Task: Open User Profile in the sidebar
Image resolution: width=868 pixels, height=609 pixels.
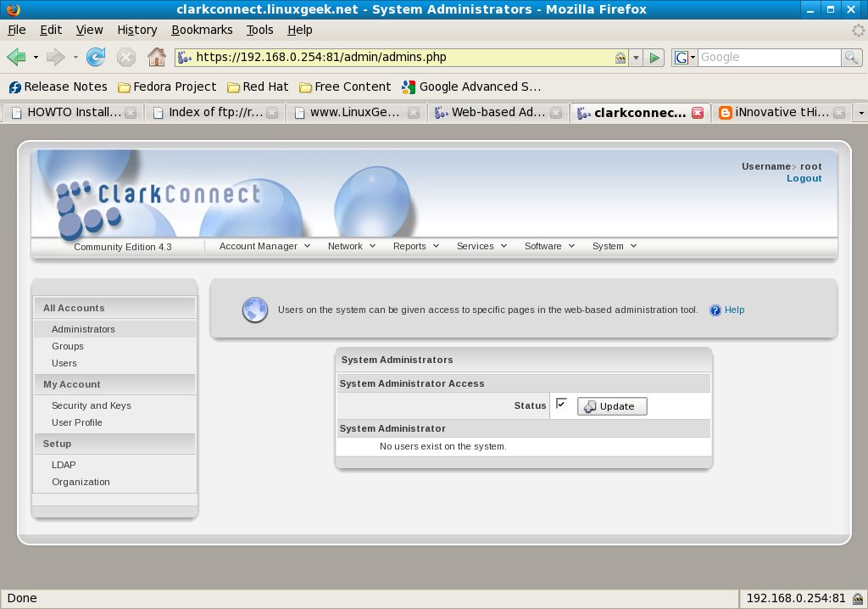Action: pyautogui.click(x=77, y=422)
